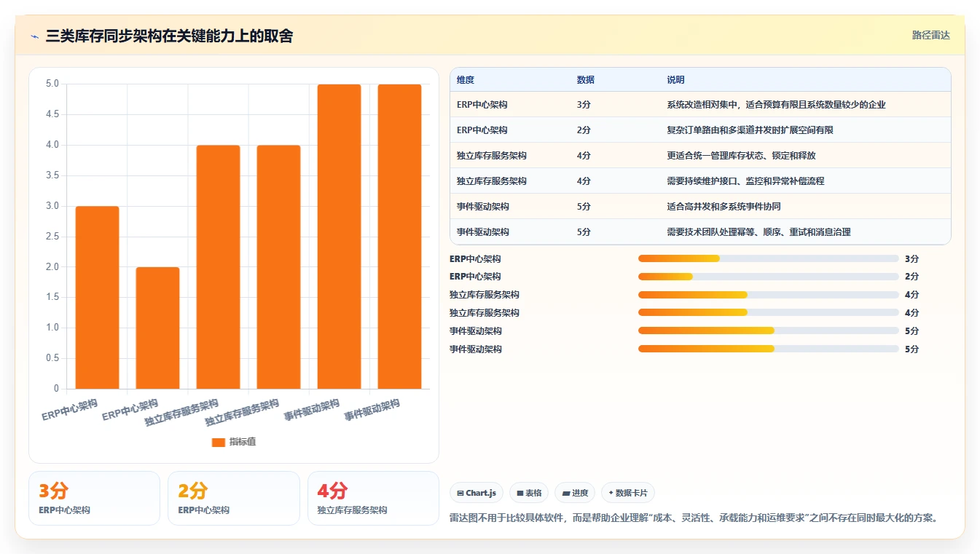The image size is (980, 554).
Task: Open the 4分 独立库存服务架构 data card
Action: point(373,498)
